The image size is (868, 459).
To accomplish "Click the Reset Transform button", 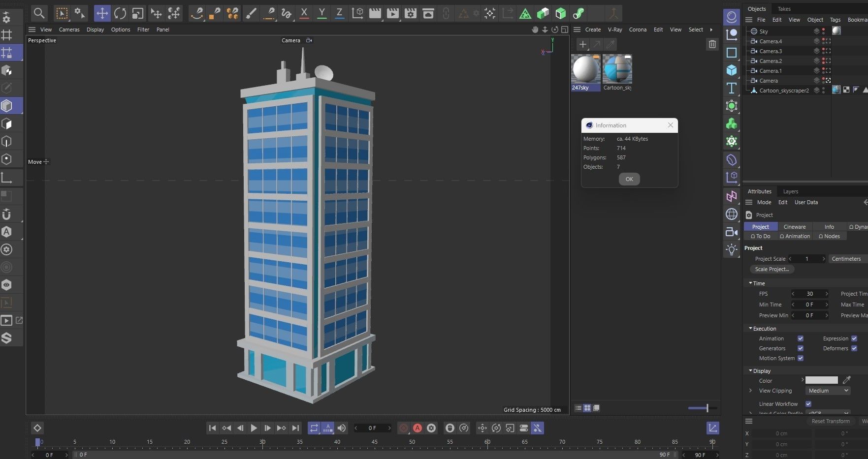I will 831,421.
